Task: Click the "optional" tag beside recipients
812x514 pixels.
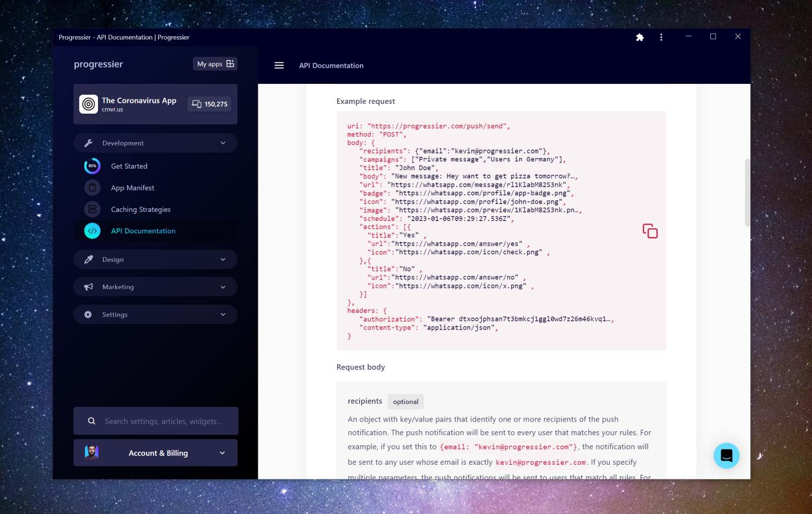Action: (x=405, y=401)
